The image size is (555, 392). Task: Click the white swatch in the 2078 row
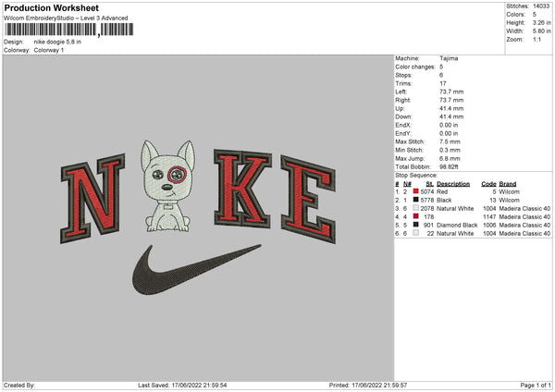point(416,208)
